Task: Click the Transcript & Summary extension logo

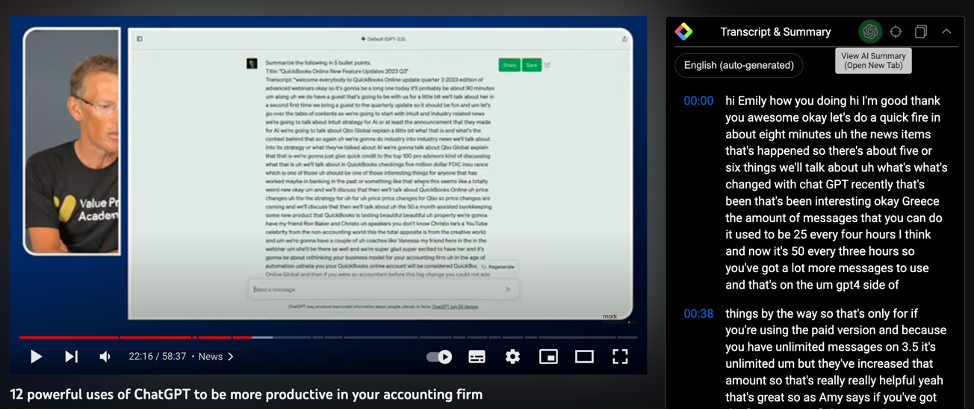Action: coord(684,32)
